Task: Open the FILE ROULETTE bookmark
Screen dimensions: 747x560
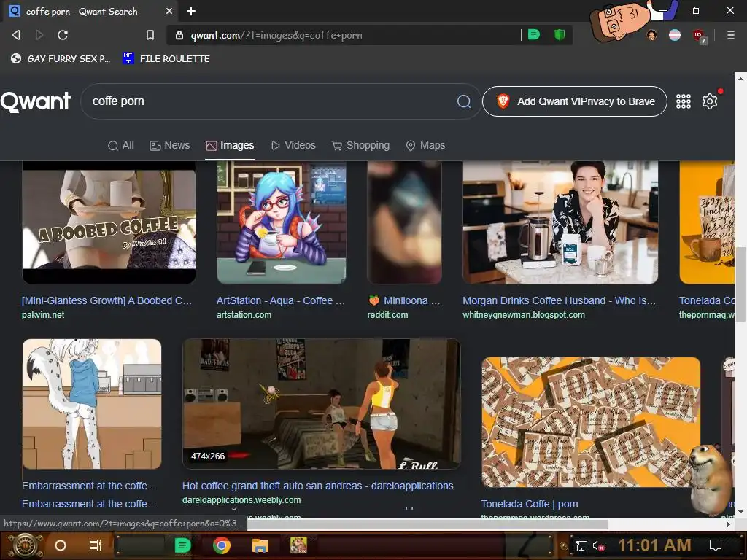Action: (166, 58)
